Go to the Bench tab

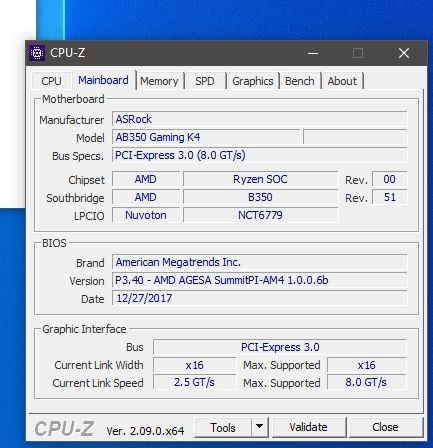click(299, 81)
